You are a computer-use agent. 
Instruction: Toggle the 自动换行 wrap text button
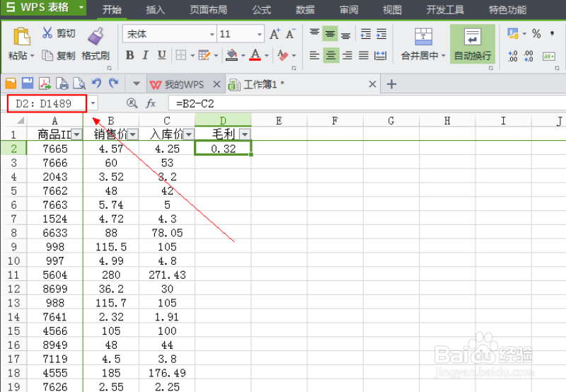473,44
